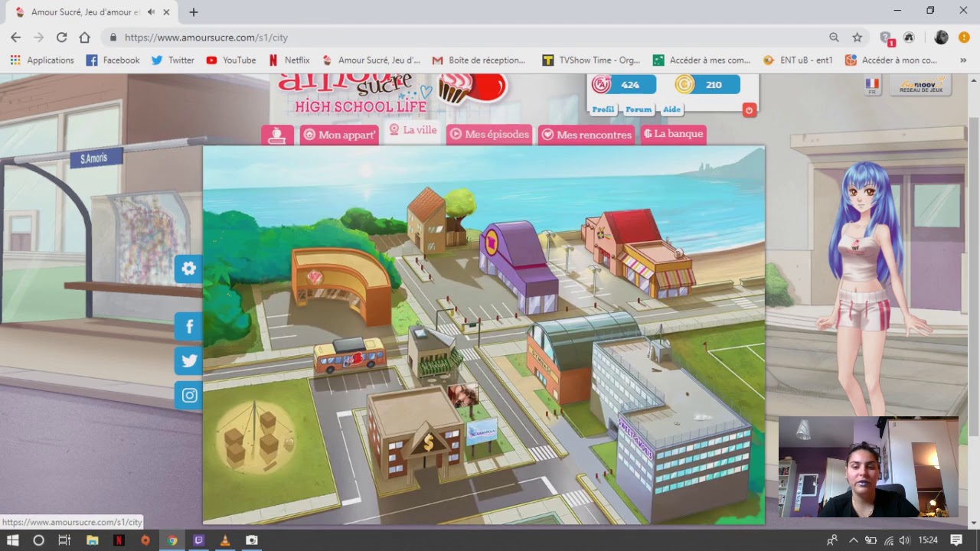
Task: Open the volume tray icon
Action: (904, 540)
